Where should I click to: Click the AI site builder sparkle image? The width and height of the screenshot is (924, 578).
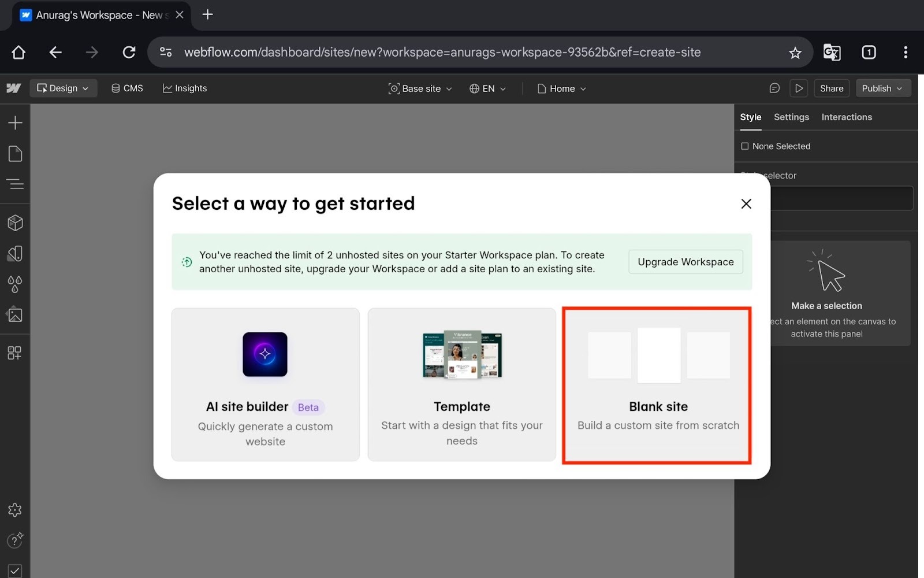[x=265, y=354]
